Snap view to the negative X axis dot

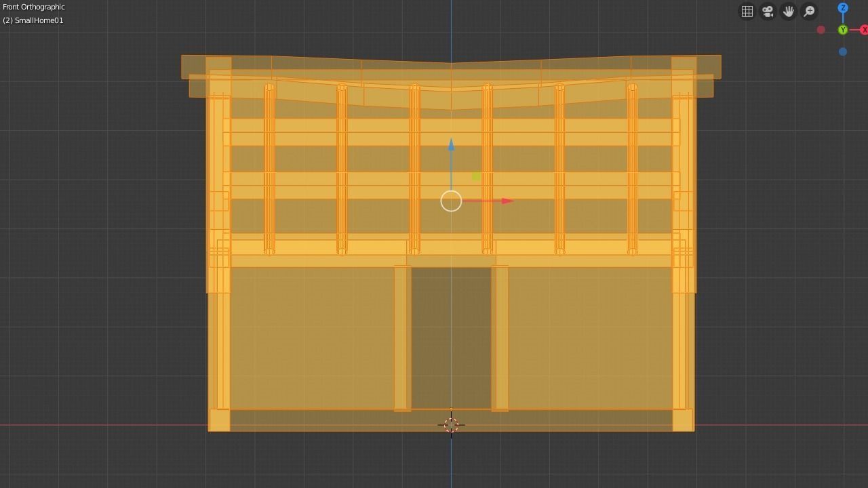coord(821,30)
